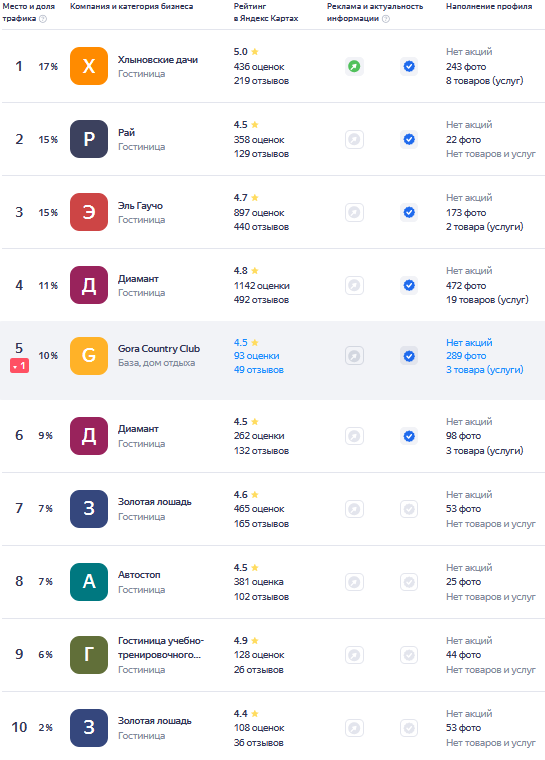Open the 49 отзывов link
545x760 pixels.
click(x=258, y=370)
